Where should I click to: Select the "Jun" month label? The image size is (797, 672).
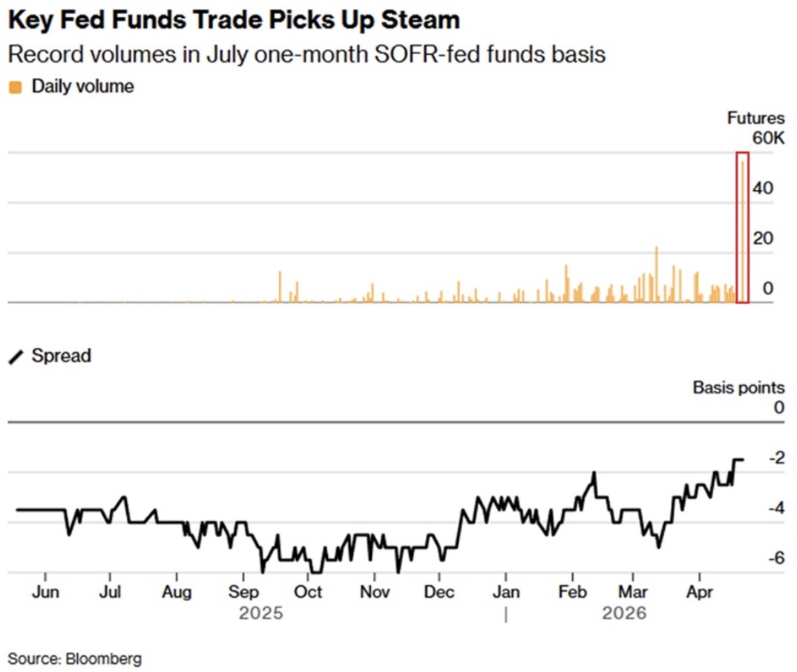click(x=45, y=593)
